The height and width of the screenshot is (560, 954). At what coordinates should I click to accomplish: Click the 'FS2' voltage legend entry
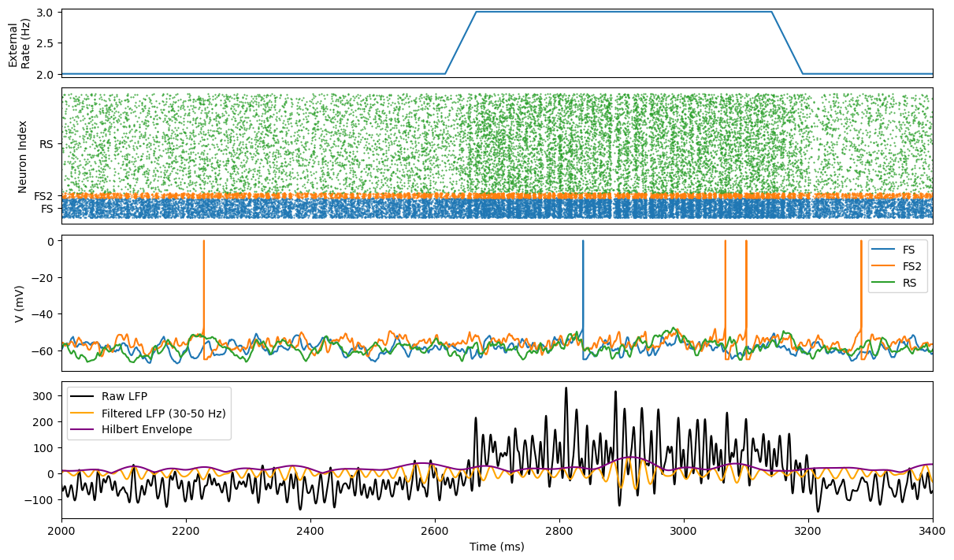(912, 266)
